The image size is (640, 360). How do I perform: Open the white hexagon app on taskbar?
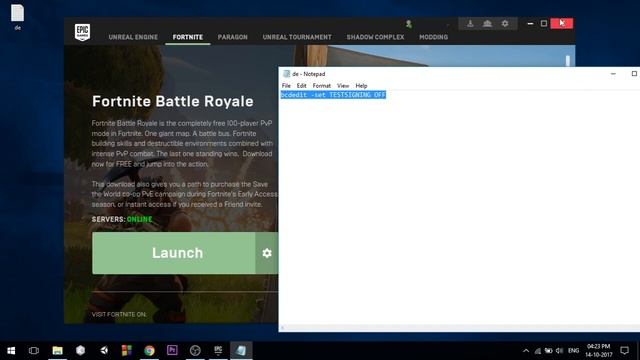tap(80, 351)
